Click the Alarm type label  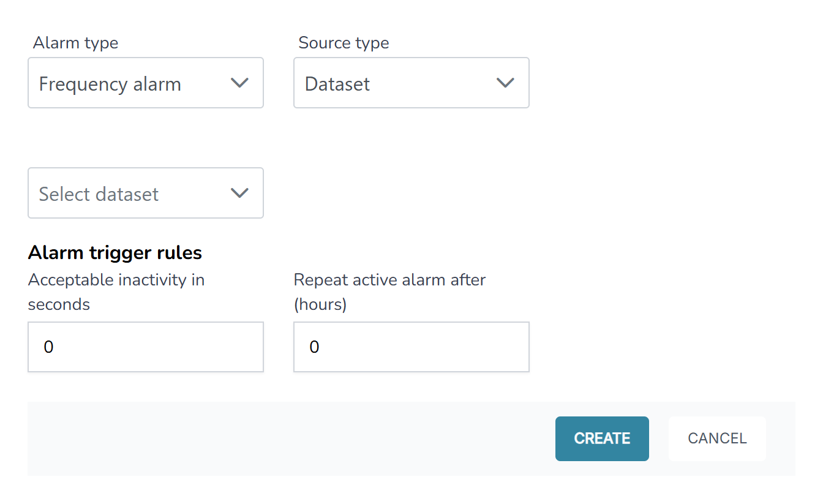click(x=75, y=43)
